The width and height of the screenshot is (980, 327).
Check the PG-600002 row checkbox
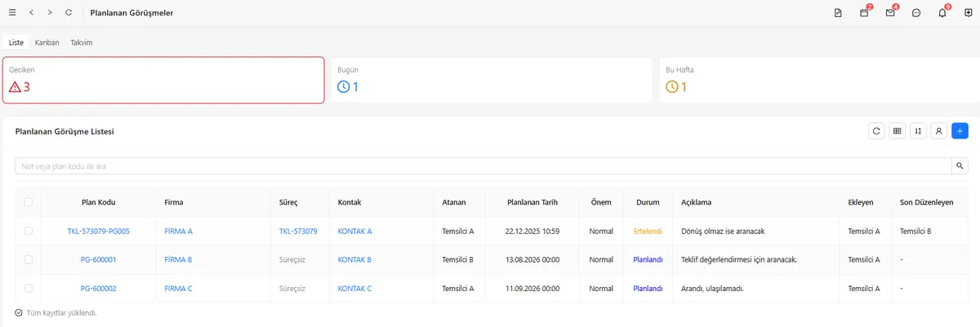pos(29,288)
